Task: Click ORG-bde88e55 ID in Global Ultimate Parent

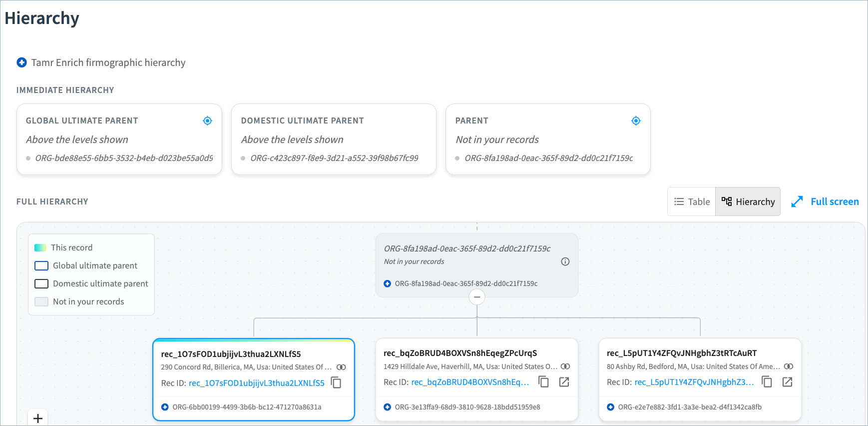Action: tap(124, 158)
